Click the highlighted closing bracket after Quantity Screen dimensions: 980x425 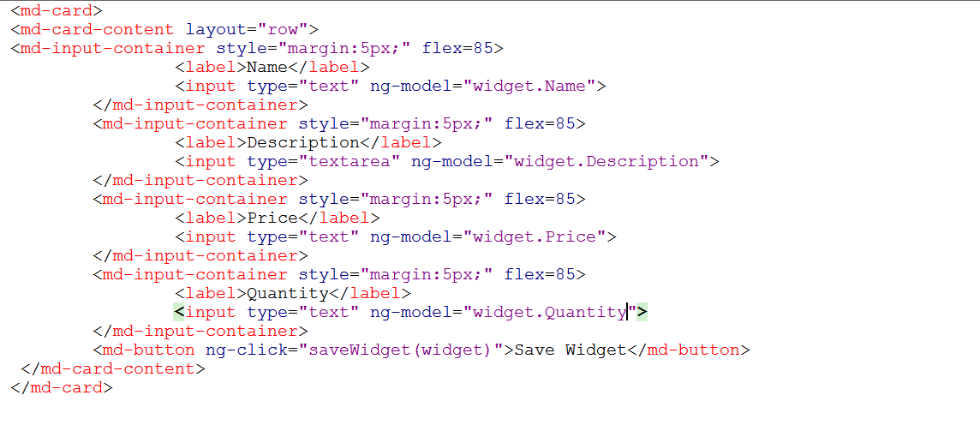pyautogui.click(x=642, y=311)
